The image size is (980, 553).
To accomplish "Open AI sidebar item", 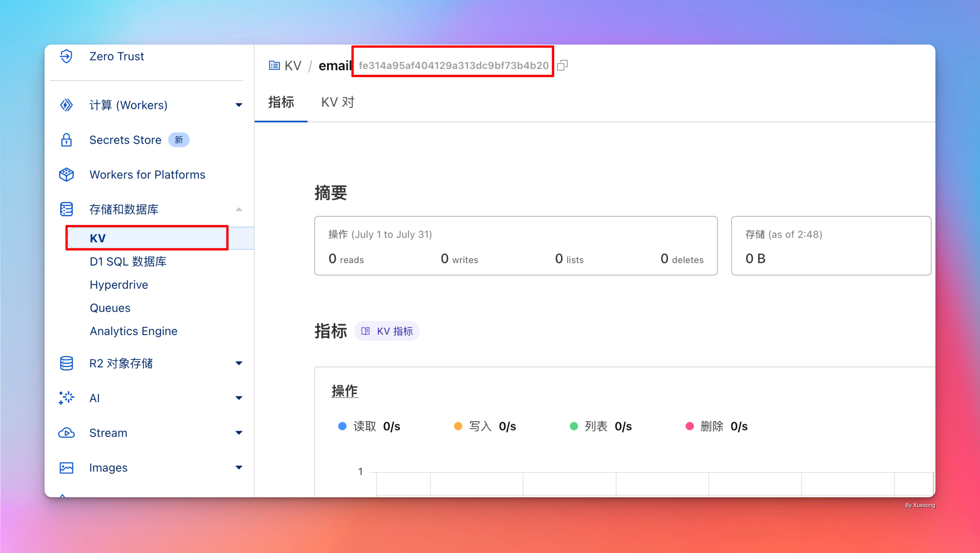I will click(94, 398).
